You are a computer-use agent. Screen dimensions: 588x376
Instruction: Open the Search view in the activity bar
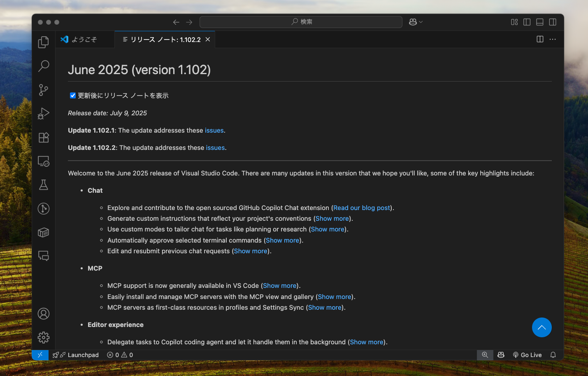(43, 66)
